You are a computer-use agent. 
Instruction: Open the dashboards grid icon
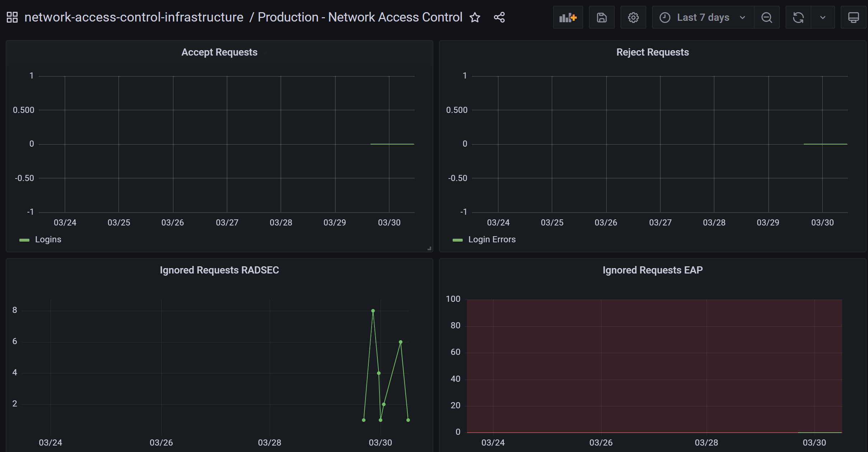12,17
